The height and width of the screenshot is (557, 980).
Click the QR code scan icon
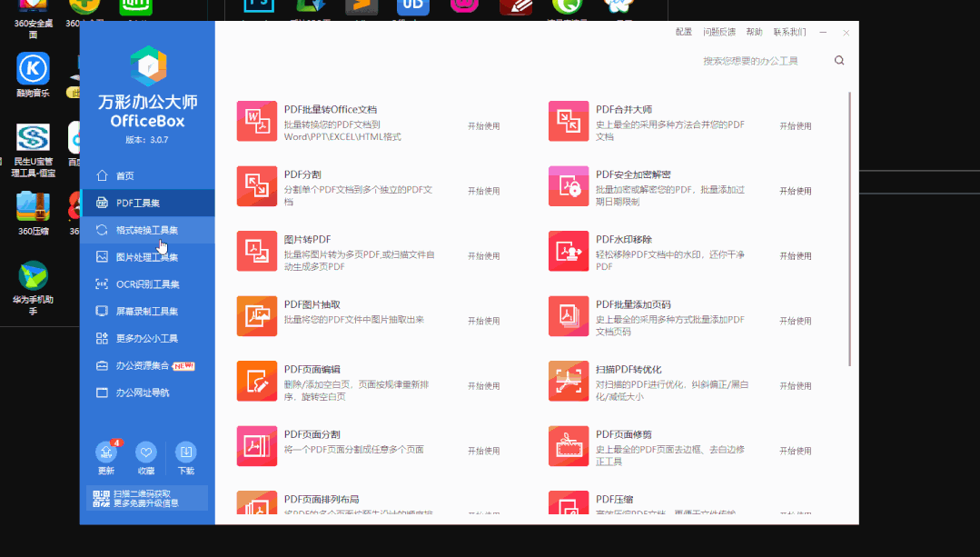[101, 498]
